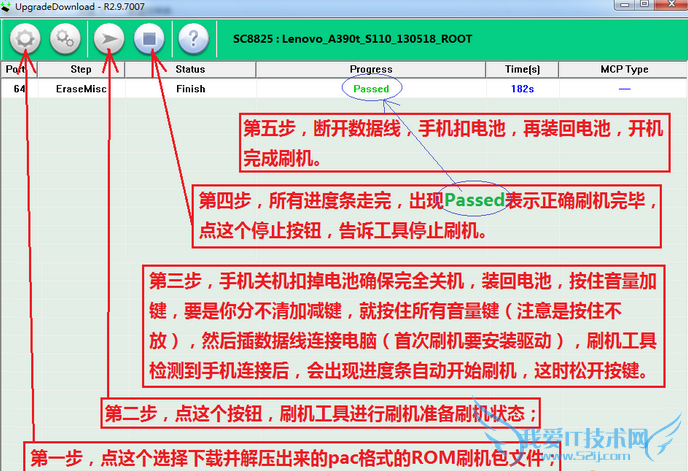688x471 pixels.
Task: Click the Status column header
Action: (190, 69)
